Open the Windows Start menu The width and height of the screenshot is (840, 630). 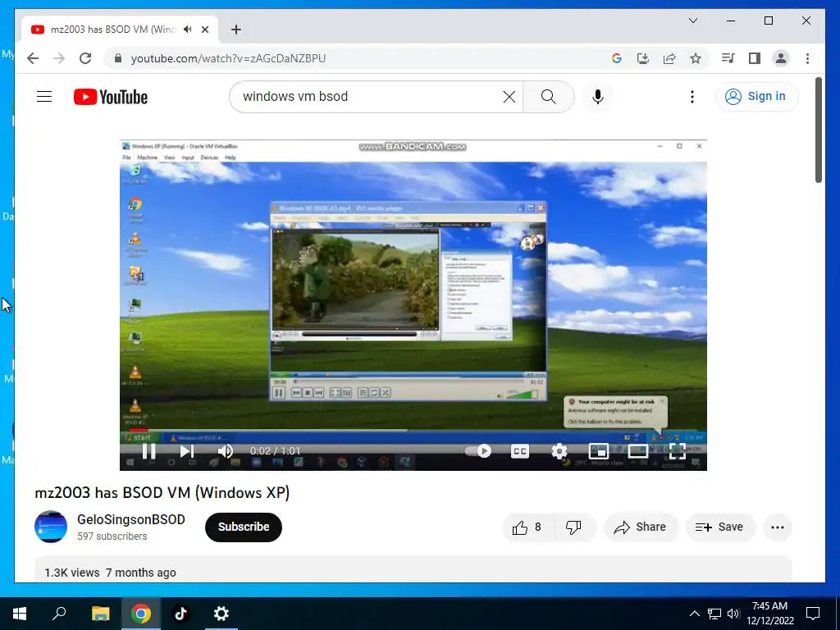20,614
